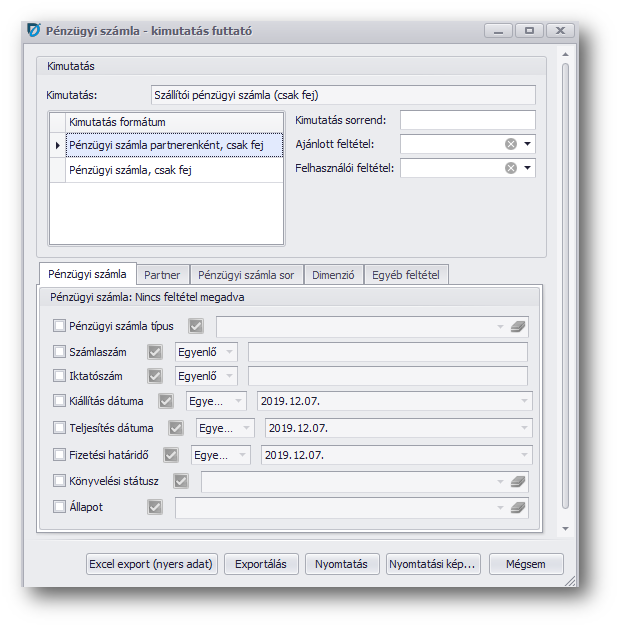Switch to the Partner tab

coord(162,275)
